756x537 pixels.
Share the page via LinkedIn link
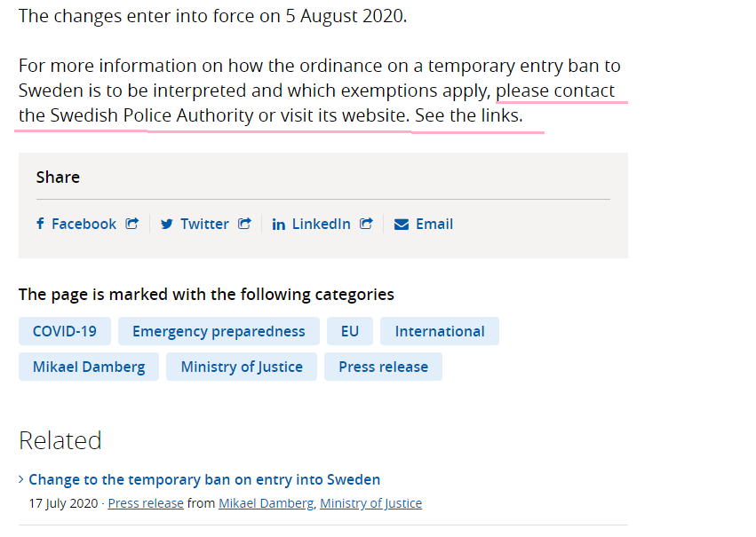[322, 224]
